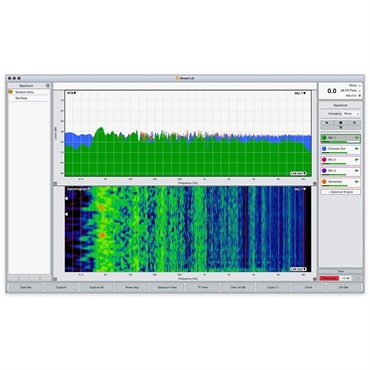
Task: Click the Cycle Z + button
Action: tap(273, 287)
